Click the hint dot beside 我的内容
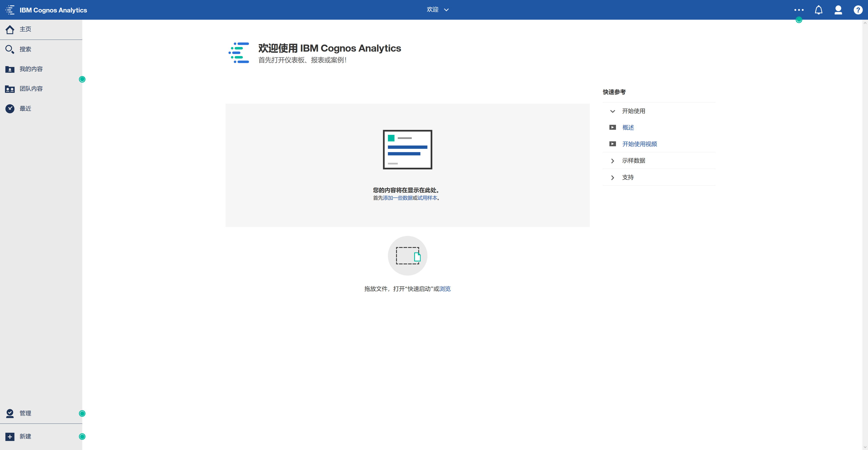This screenshot has width=868, height=450. tap(82, 79)
